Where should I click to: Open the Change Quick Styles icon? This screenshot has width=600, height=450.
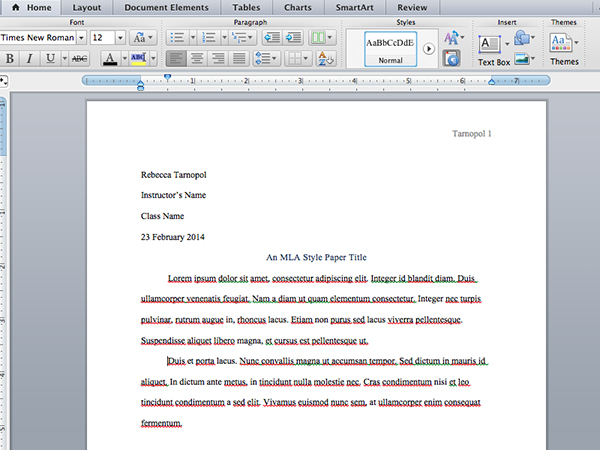coord(454,38)
